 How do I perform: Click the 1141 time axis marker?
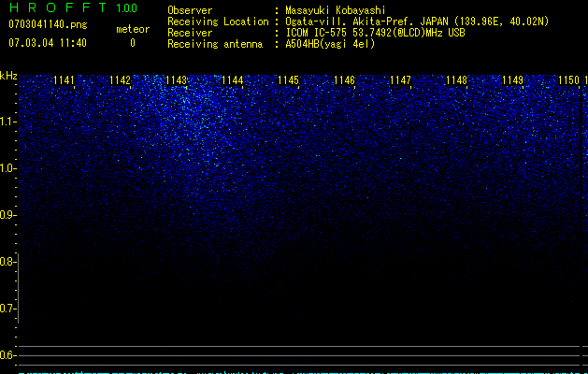[64, 80]
